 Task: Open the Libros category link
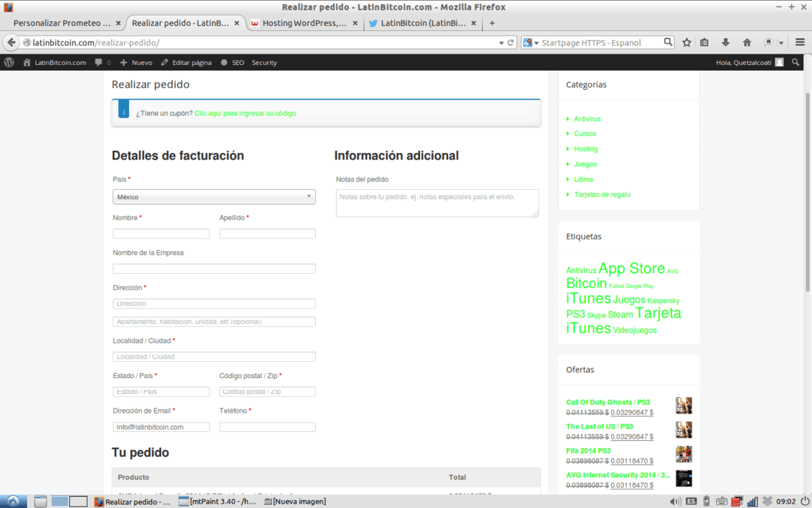(x=584, y=179)
